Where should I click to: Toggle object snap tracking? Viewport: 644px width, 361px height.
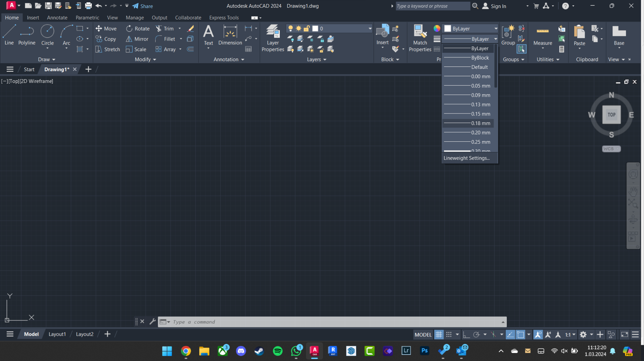(510, 334)
